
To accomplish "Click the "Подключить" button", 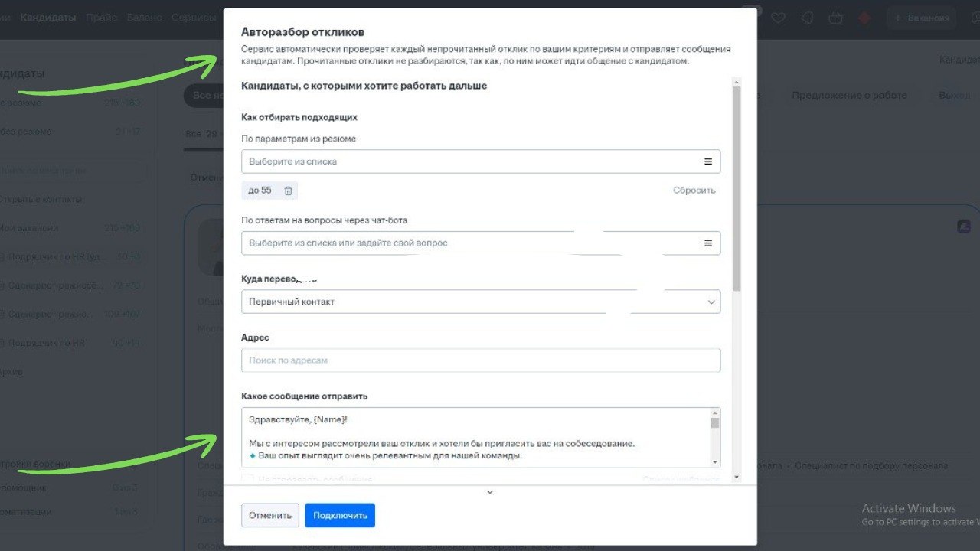I will tap(340, 515).
